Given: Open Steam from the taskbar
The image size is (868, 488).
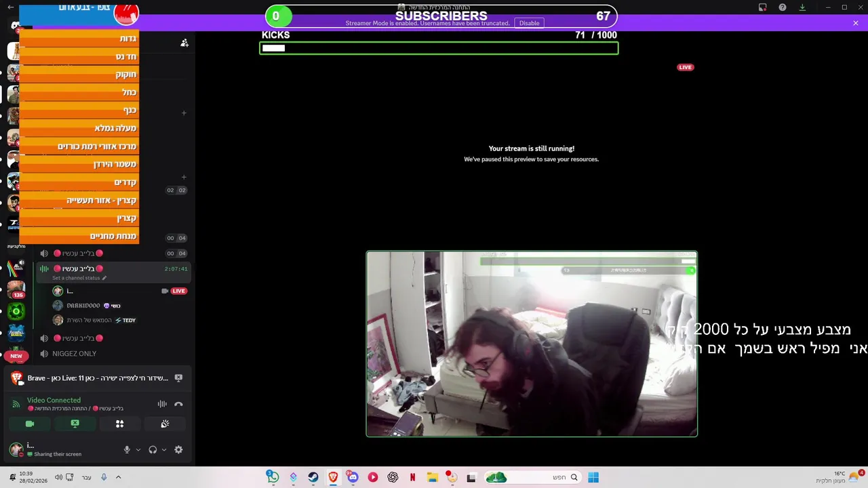Looking at the screenshot, I should pos(313,477).
